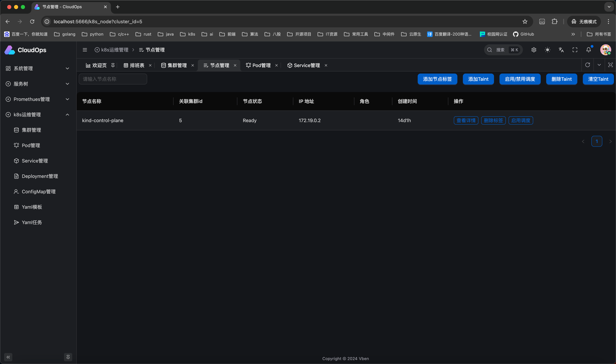
Task: Click the 清空Taint button
Action: pos(598,79)
